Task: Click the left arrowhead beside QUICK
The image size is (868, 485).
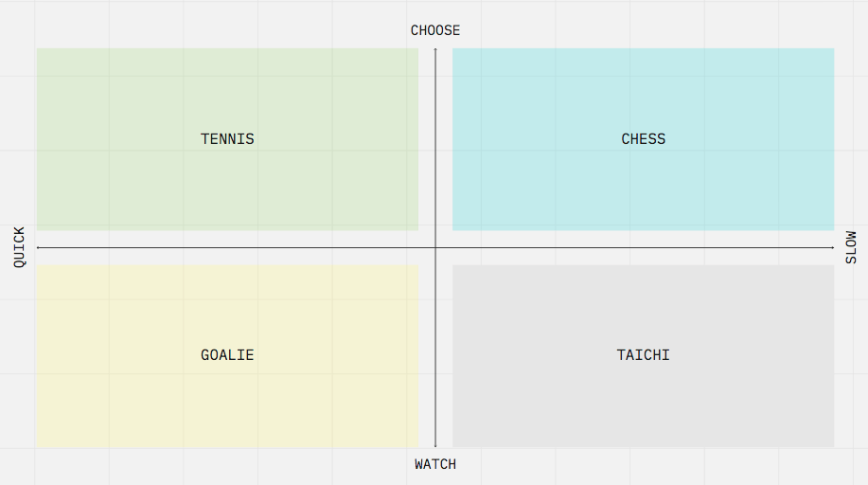Action: [39, 247]
